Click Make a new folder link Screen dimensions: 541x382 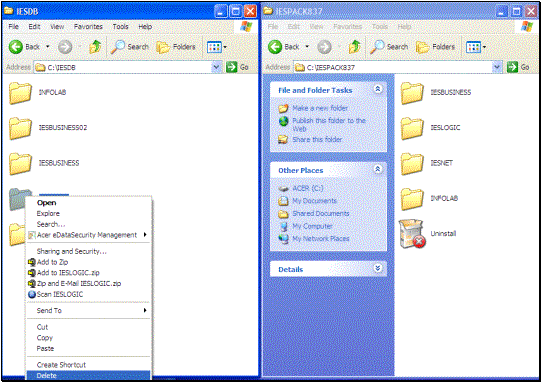[x=320, y=108]
